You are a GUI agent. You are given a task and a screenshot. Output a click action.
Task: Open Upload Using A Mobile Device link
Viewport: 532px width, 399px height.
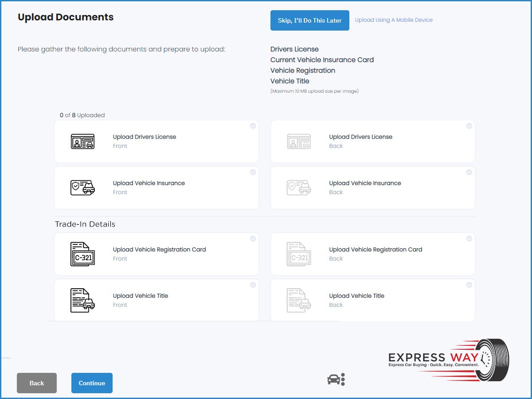coord(394,20)
